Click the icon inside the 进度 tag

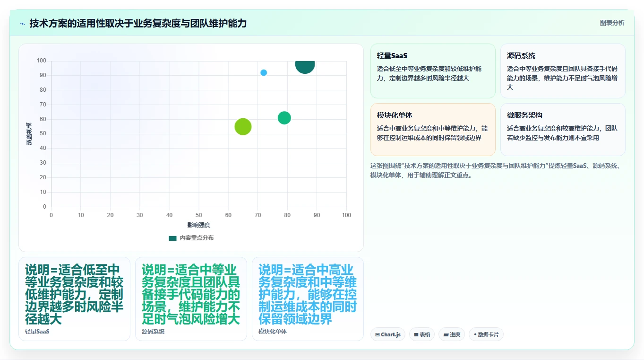[x=446, y=334]
